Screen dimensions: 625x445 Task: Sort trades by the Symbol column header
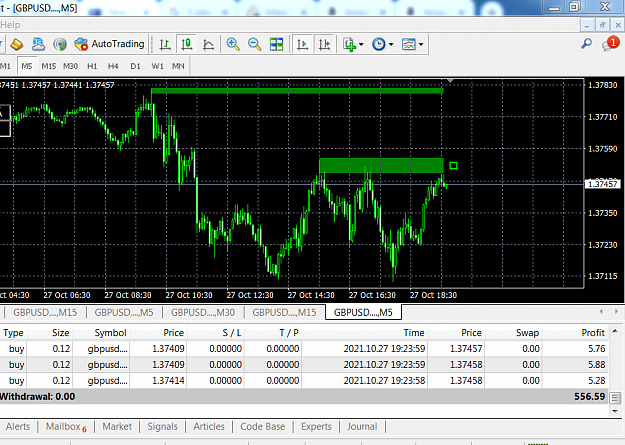101,333
